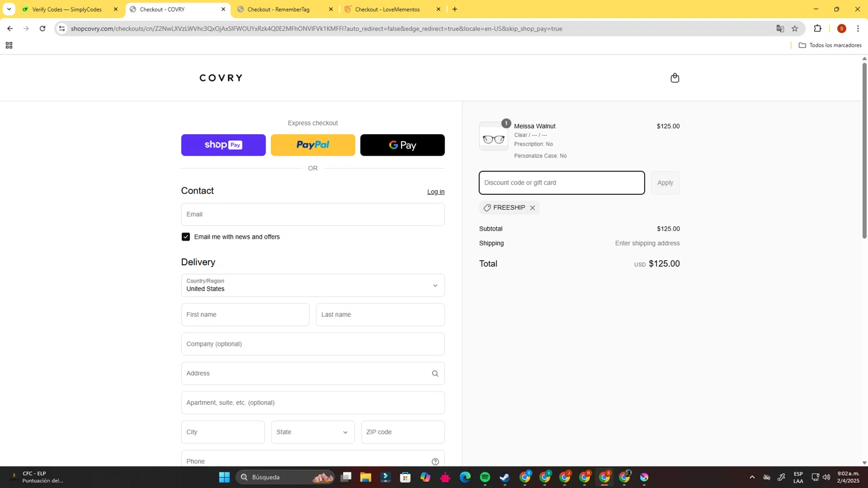Open the Google Translate page icon
Viewport: 868px width, 488px height.
(x=780, y=28)
